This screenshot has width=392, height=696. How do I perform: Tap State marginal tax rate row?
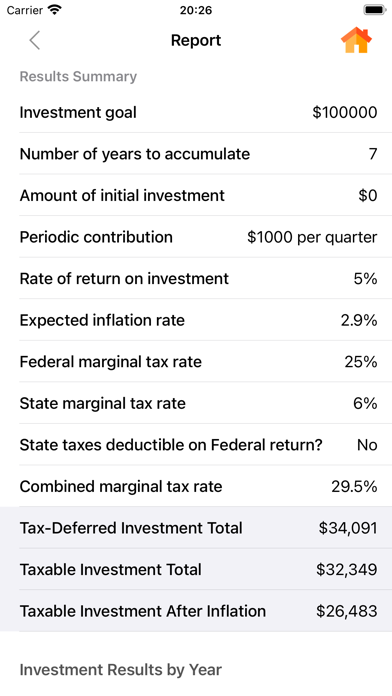[x=196, y=403]
